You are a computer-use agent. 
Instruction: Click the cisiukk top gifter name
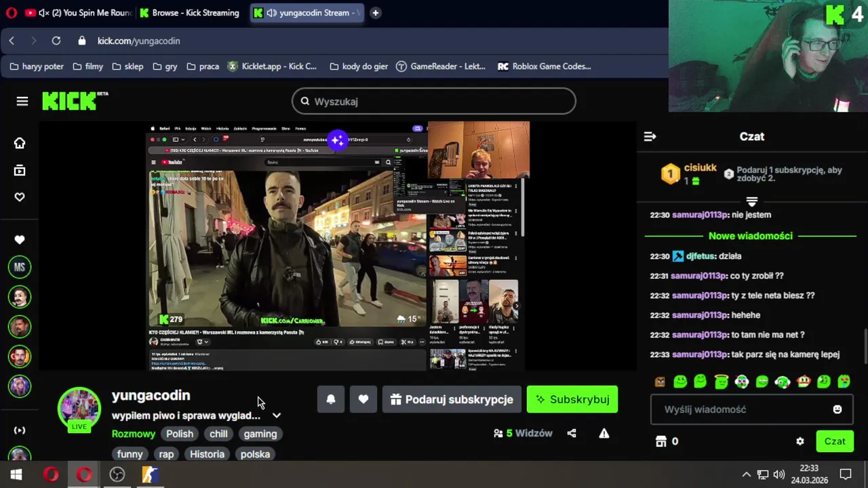(701, 167)
